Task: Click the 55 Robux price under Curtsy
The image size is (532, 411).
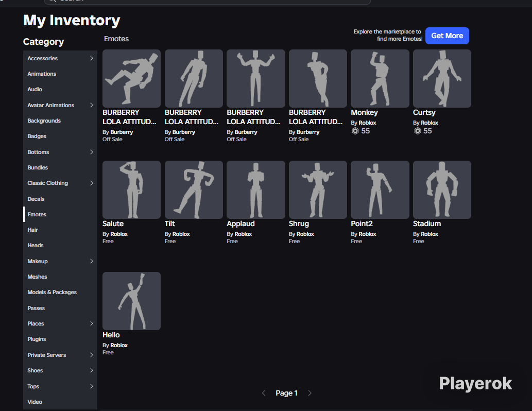Action: (x=427, y=131)
